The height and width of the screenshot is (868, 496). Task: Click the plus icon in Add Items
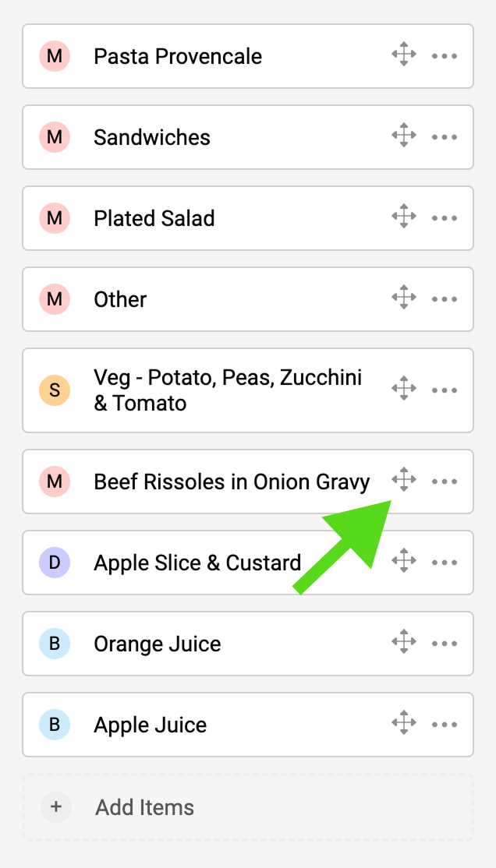(x=55, y=807)
